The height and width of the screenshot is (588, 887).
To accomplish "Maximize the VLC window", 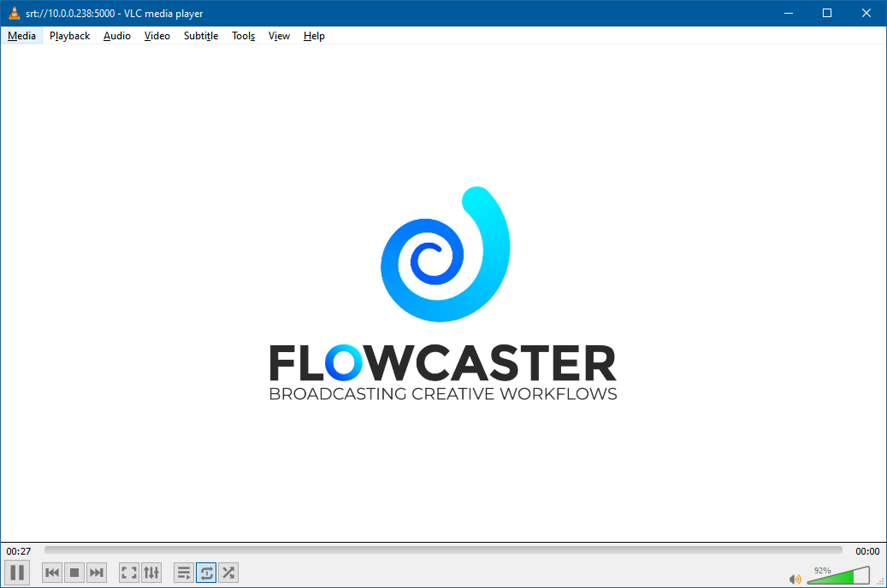I will point(827,13).
